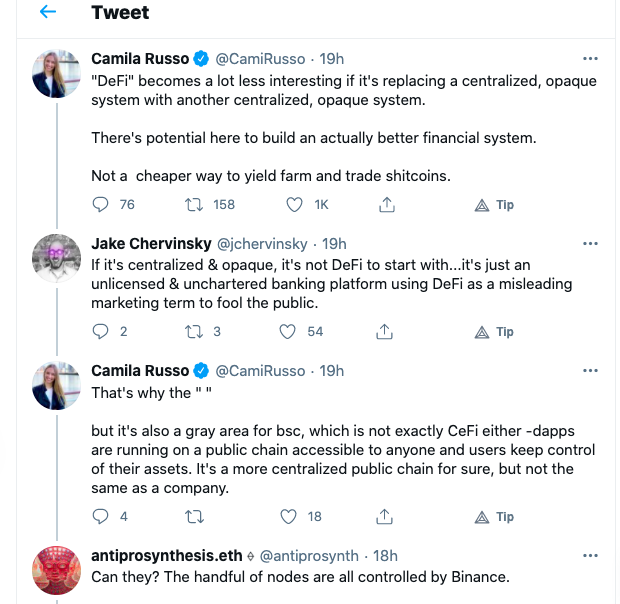Tip Jake Chervinsky's reply
This screenshot has height=604, width=620.
tap(494, 332)
